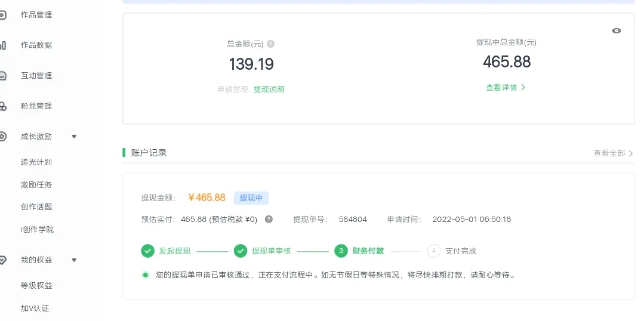Click the 作品数据 bar chart icon
This screenshot has height=321, width=644.
[x=3, y=45]
